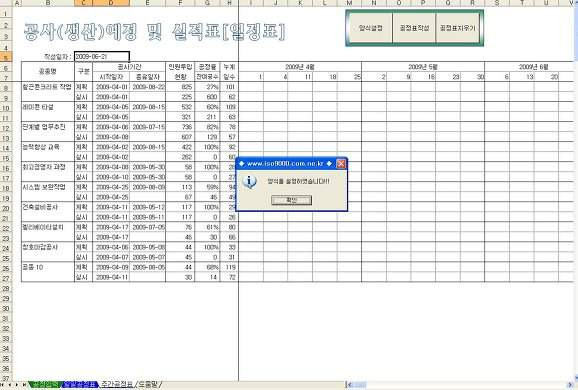Select the 532 manpower cell

[180, 107]
